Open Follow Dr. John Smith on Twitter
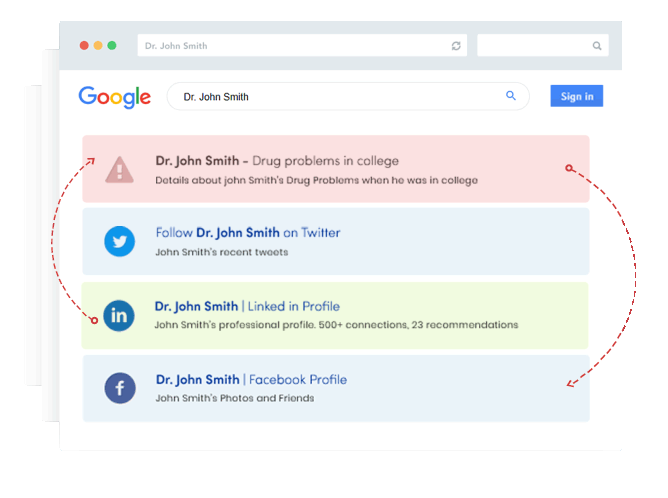Viewport: 668px width, 498px height. pos(247,233)
